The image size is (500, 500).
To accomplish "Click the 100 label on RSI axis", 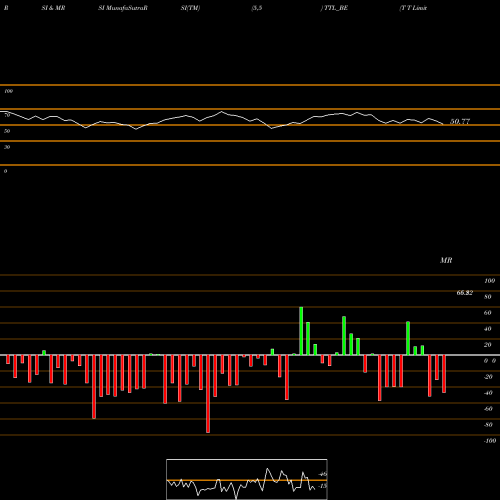I will [x=9, y=91].
